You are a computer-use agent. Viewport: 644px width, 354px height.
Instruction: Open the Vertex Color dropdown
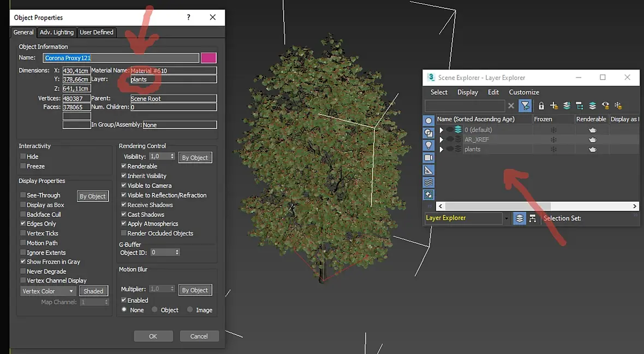coord(48,291)
